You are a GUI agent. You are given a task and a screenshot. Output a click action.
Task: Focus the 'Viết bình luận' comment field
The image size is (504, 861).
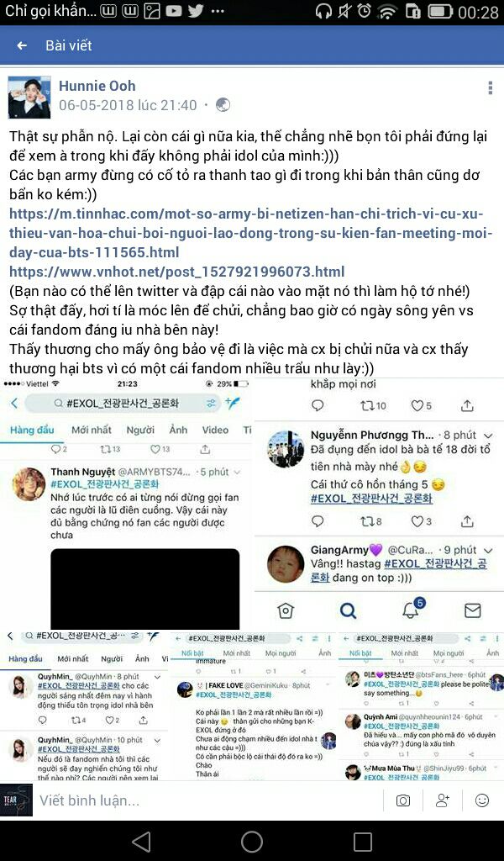[x=208, y=800]
